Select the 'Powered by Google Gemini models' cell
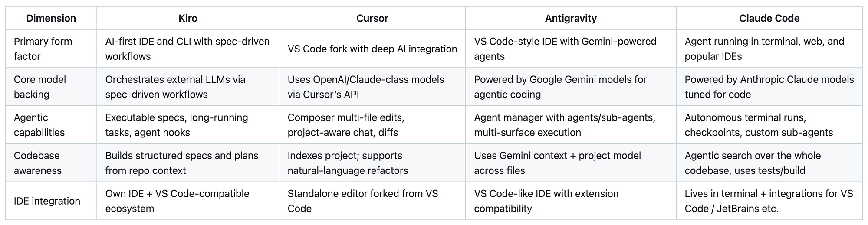Image resolution: width=868 pixels, height=225 pixels. click(x=571, y=87)
